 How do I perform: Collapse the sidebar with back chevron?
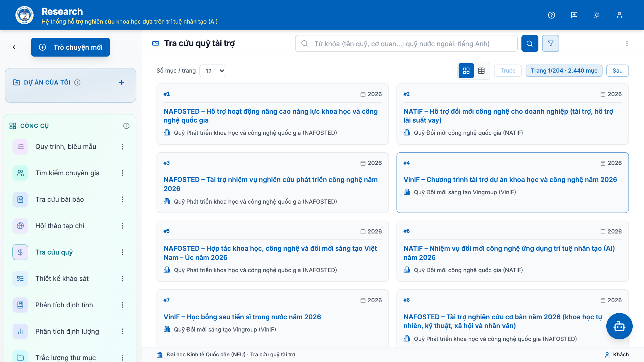[x=14, y=47]
